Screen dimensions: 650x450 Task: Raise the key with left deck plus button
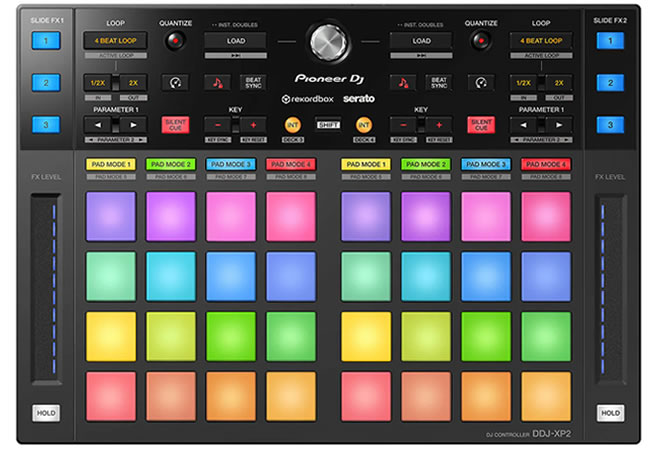[x=253, y=125]
